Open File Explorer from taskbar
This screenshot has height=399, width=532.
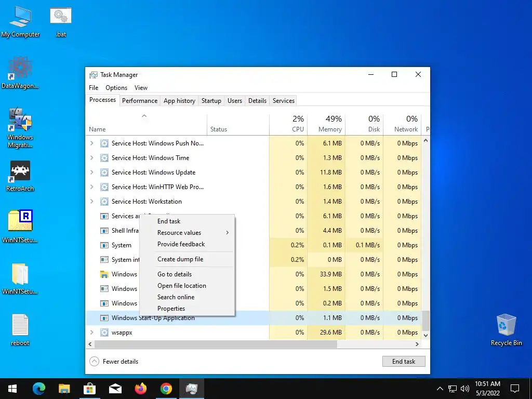pos(64,389)
